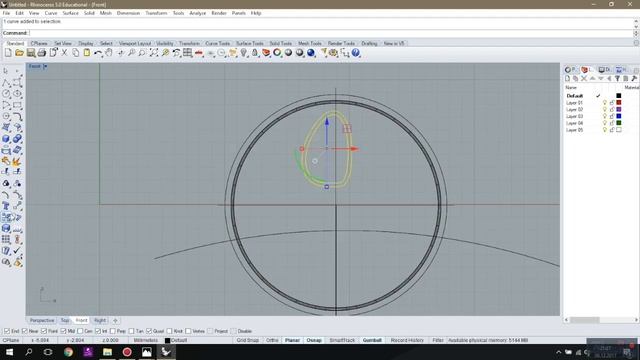
Task: Click the New file icon
Action: click(8, 53)
